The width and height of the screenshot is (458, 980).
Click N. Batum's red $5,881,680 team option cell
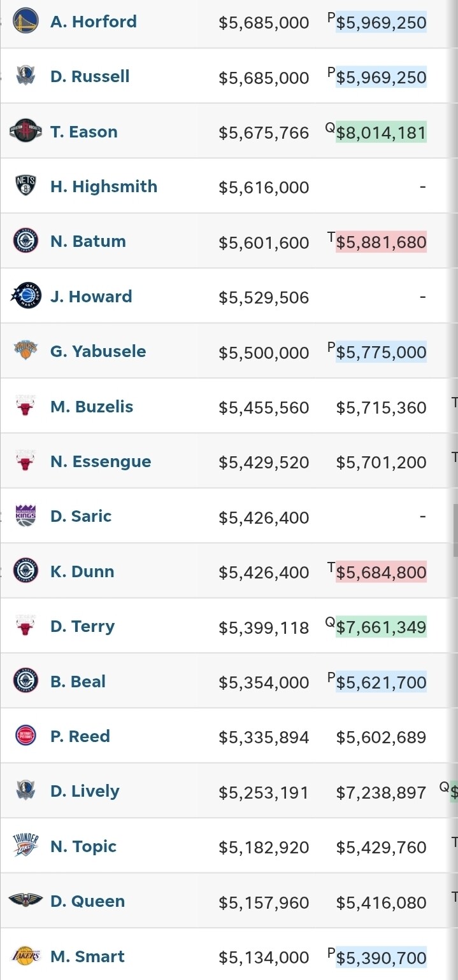tap(381, 242)
